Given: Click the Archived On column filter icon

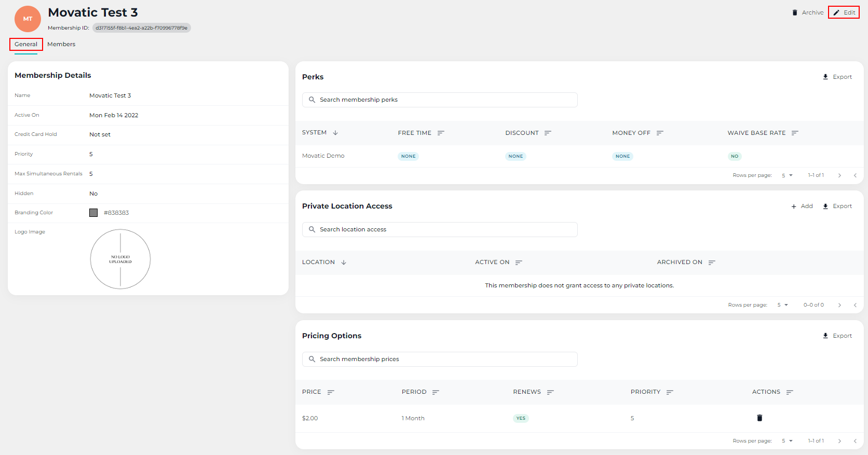Looking at the screenshot, I should click(712, 263).
